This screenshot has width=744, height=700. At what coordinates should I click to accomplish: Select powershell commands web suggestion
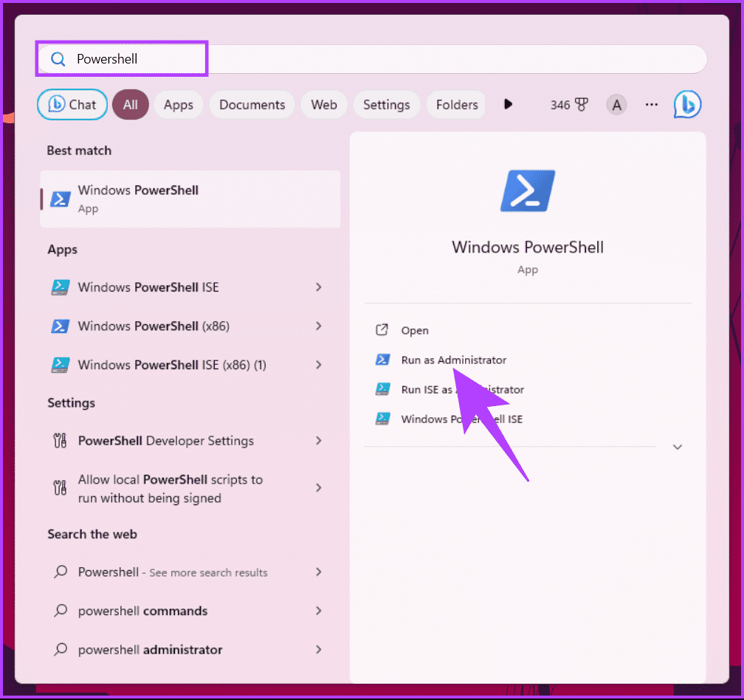[x=190, y=611]
